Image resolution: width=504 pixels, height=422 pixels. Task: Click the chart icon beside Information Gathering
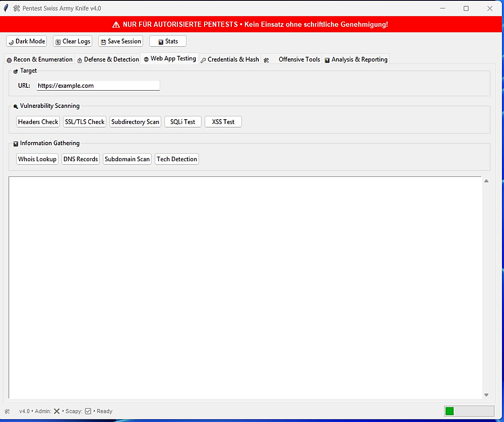click(x=16, y=144)
